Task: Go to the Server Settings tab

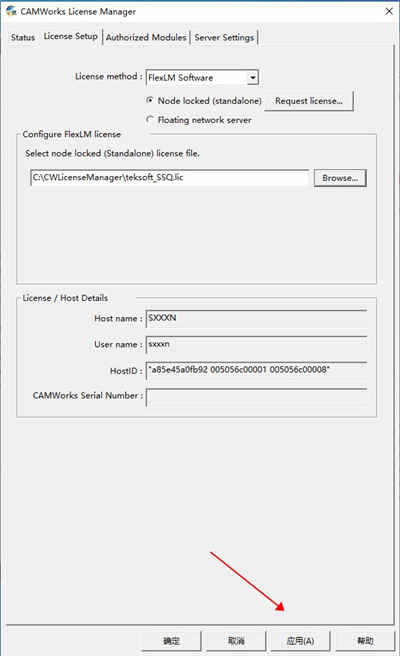Action: click(224, 37)
